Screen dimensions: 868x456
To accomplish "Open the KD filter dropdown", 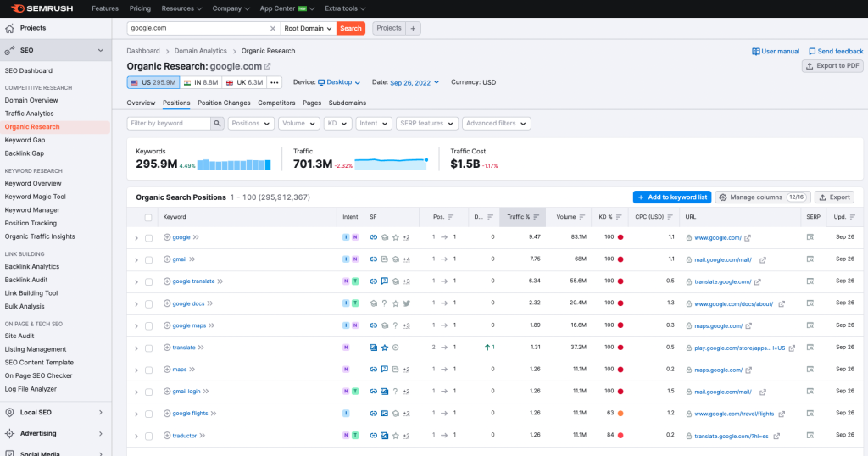I will 337,124.
